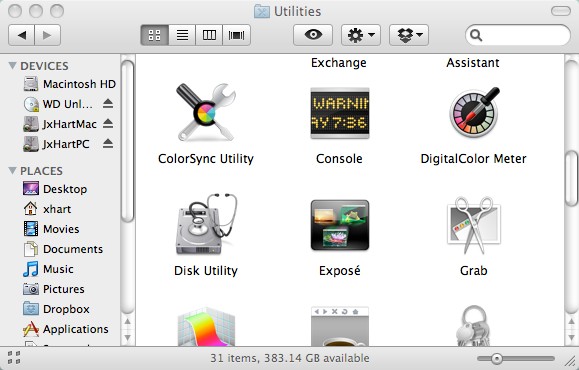This screenshot has height=370, width=579.
Task: Open Applications folder in sidebar
Action: click(66, 329)
